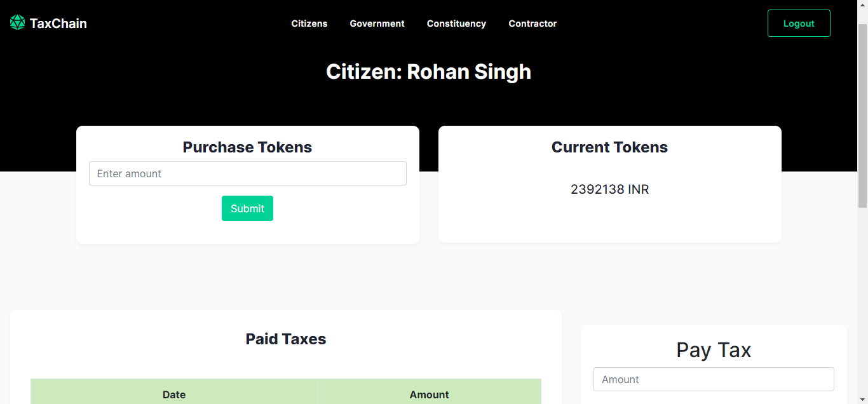The height and width of the screenshot is (404, 868).
Task: Open the Contractor section
Action: pyautogui.click(x=532, y=24)
